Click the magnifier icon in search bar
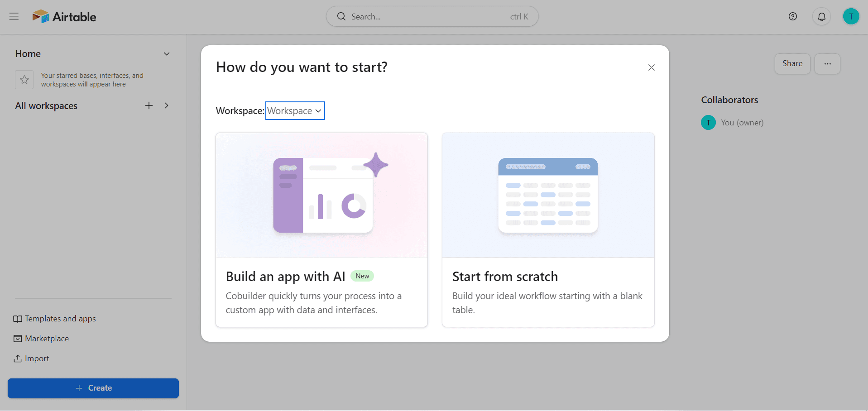The width and height of the screenshot is (868, 411). [x=341, y=16]
